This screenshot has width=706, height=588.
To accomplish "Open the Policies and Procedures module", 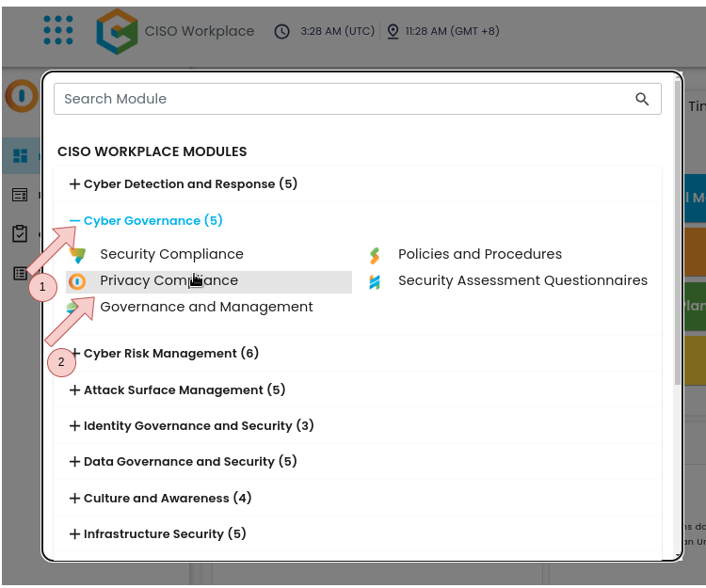I will coord(480,254).
